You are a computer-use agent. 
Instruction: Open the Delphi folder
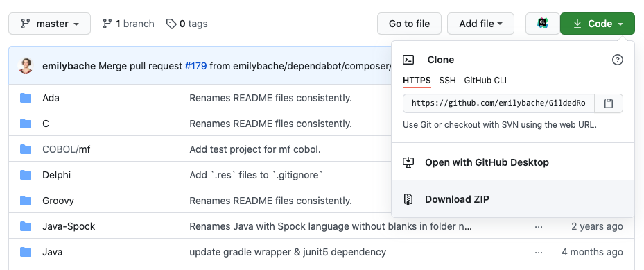[x=57, y=175]
